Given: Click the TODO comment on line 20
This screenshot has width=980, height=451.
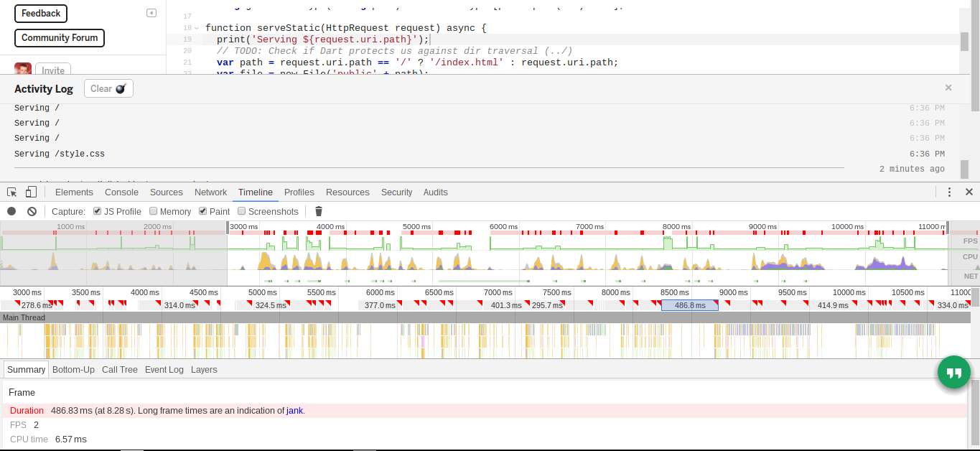Looking at the screenshot, I should tap(395, 51).
